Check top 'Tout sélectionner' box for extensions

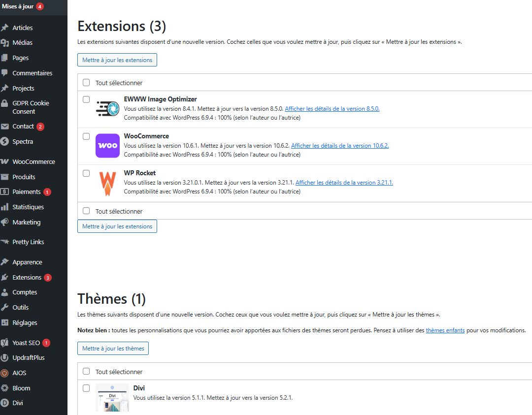point(86,82)
